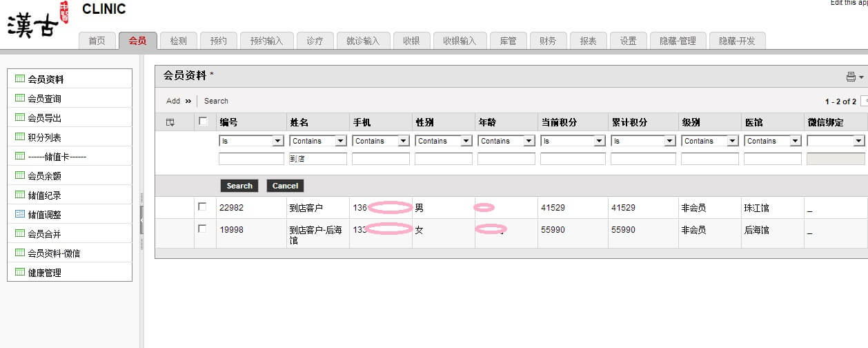Viewport: 868px width, 348px height.
Task: Click the 编号 cell 22982
Action: coord(231,208)
